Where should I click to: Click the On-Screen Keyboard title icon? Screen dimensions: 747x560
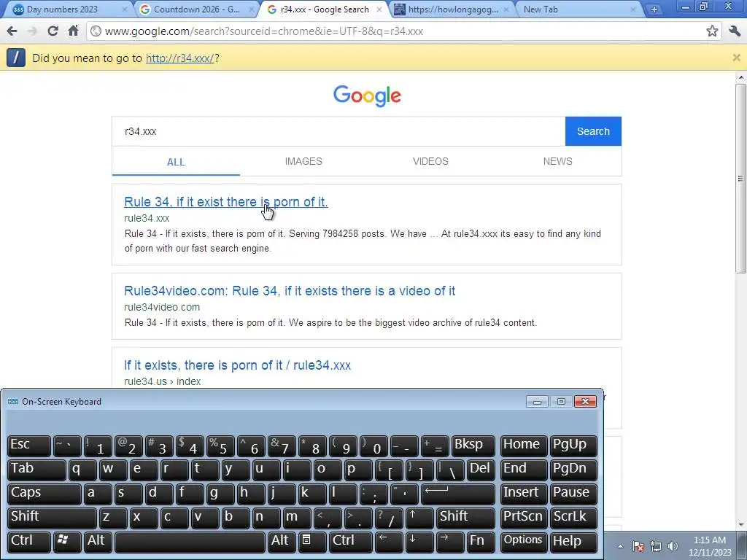click(x=13, y=402)
